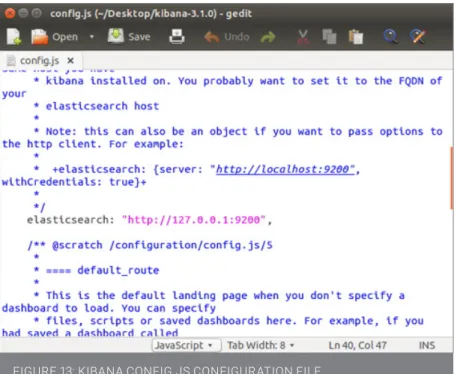
Task: Print the document with printer icon
Action: coord(177,37)
